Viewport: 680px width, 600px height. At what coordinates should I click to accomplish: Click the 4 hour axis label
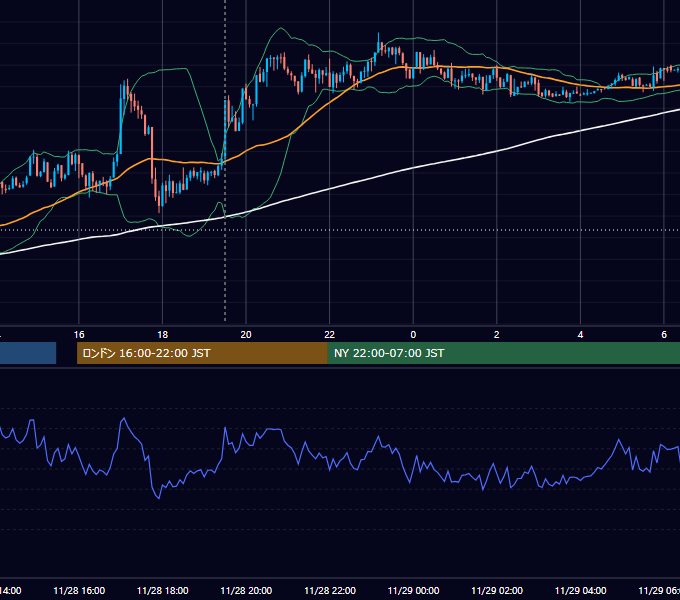580,335
